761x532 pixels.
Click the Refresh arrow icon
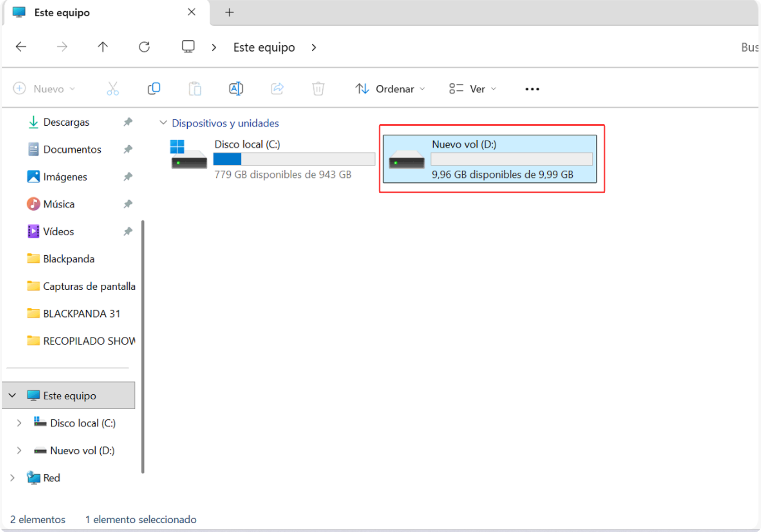[x=144, y=47]
